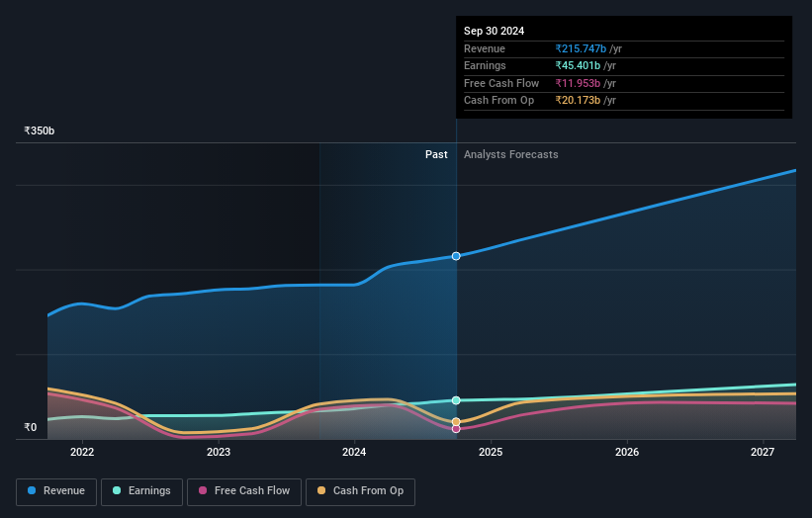Click the Earnings row label in tooltip

(x=485, y=65)
